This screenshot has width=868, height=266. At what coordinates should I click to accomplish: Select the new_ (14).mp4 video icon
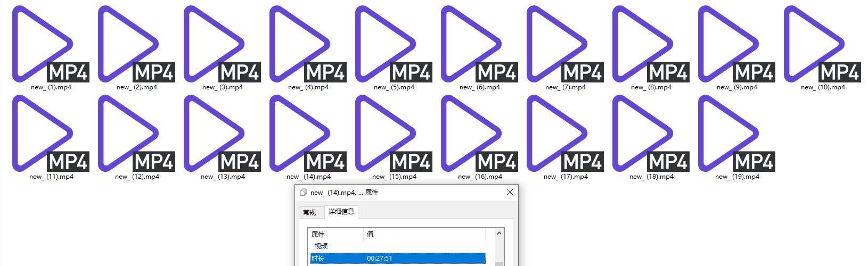(x=308, y=134)
